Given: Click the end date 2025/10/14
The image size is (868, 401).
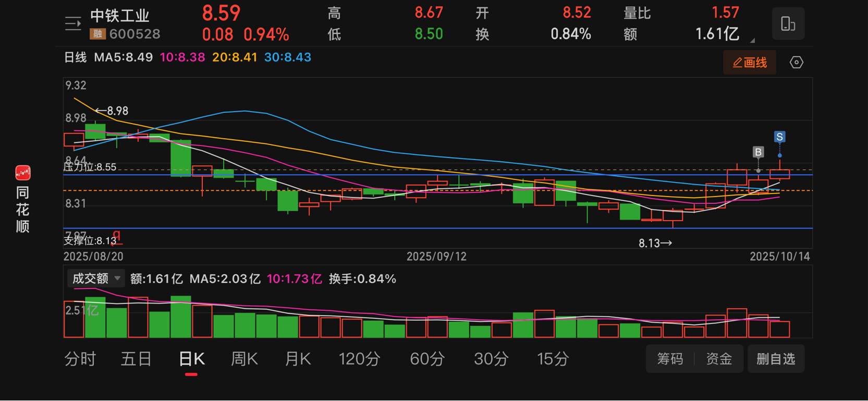Looking at the screenshot, I should point(780,257).
